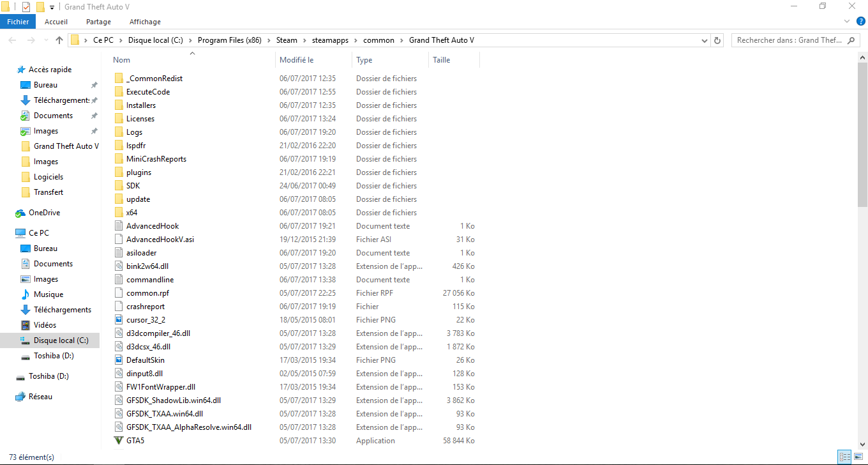Open the recent locations dropdown beside the Forward arrow
The image size is (868, 465).
pos(46,40)
